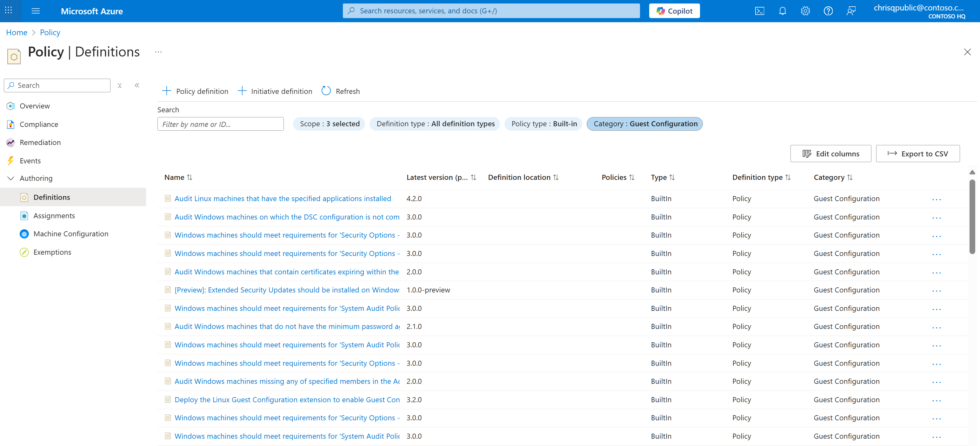Select Assignments in the sidebar
Viewport: 980px width, 446px height.
click(54, 215)
